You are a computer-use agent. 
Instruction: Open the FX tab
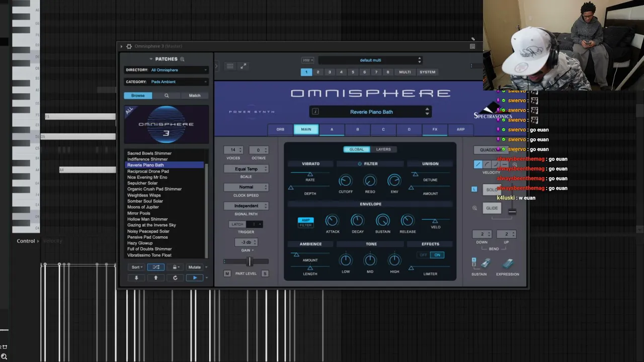(435, 129)
